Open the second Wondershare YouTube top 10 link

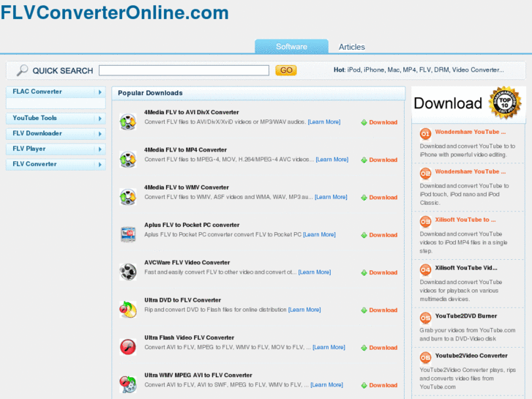pos(471,171)
